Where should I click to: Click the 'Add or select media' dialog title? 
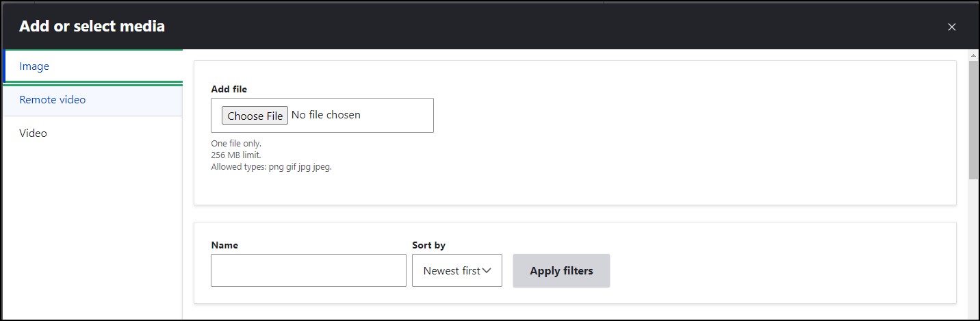pos(92,27)
